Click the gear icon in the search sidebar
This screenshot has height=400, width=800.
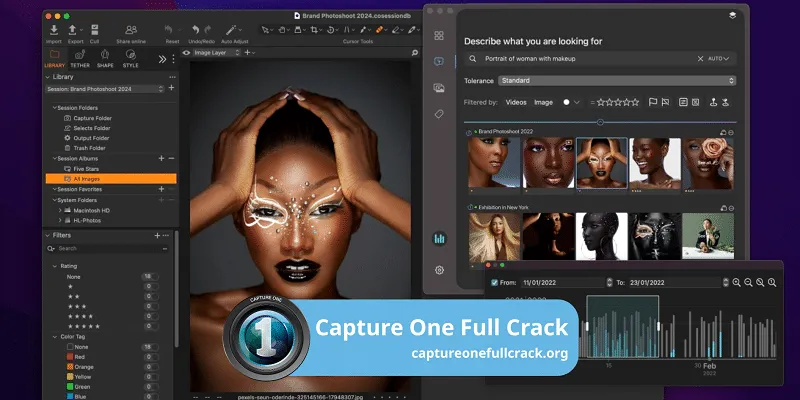(x=439, y=270)
